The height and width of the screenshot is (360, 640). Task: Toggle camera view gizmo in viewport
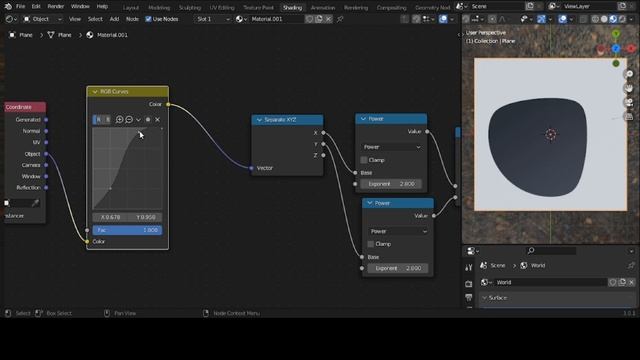[x=629, y=102]
